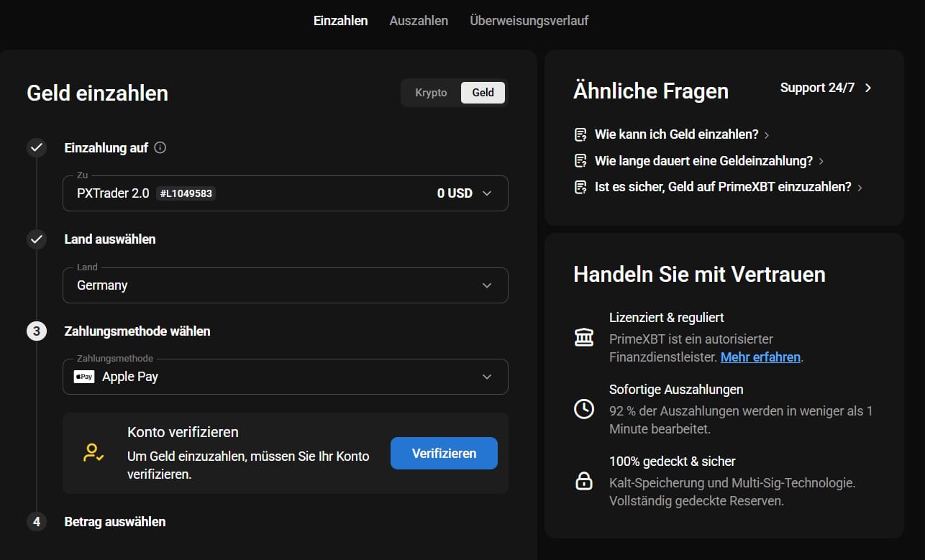Click the arrow next to Support 24/7
The width and height of the screenshot is (925, 560).
pyautogui.click(x=868, y=88)
